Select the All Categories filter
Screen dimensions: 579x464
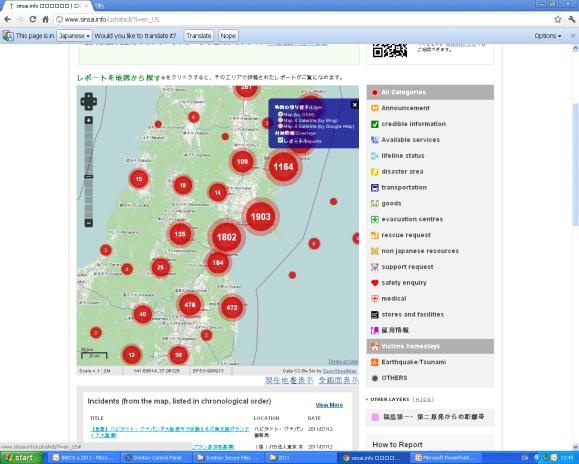(430, 92)
